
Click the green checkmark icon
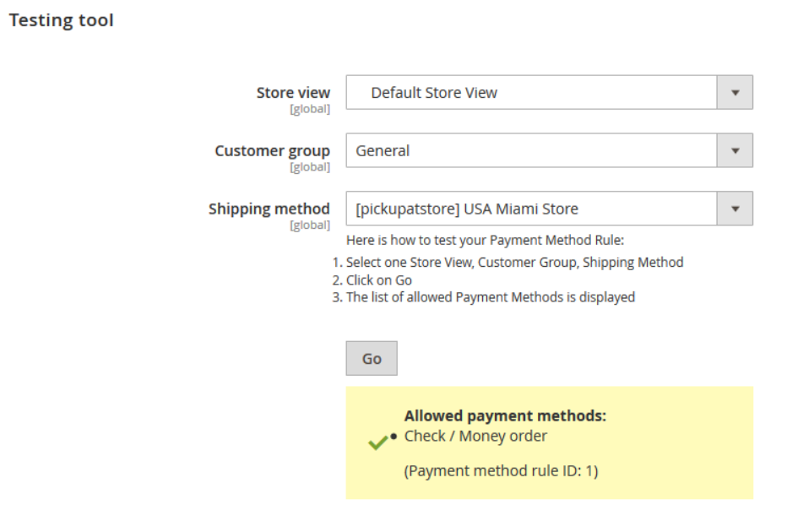[x=378, y=443]
